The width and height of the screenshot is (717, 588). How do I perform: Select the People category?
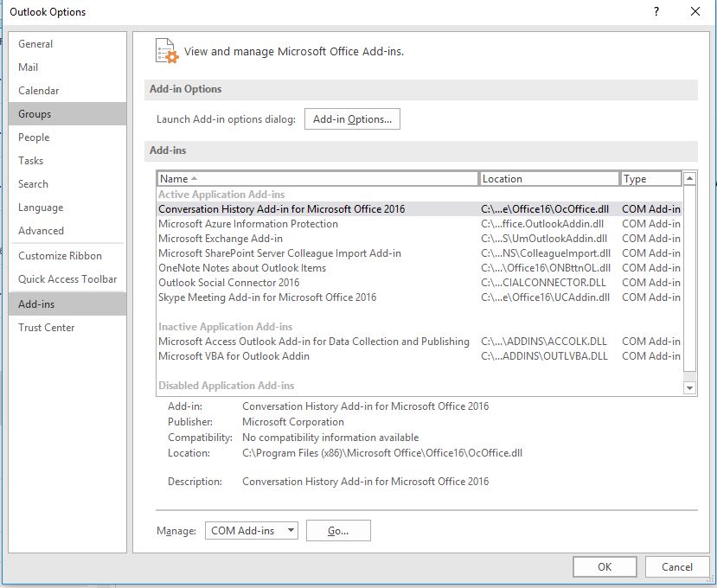(67, 137)
